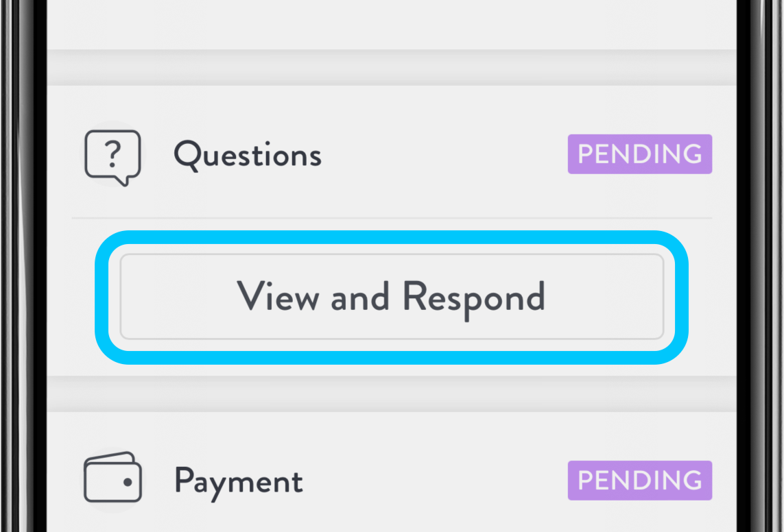Open the Questions section row
Screen dimensions: 784x532
[392, 154]
